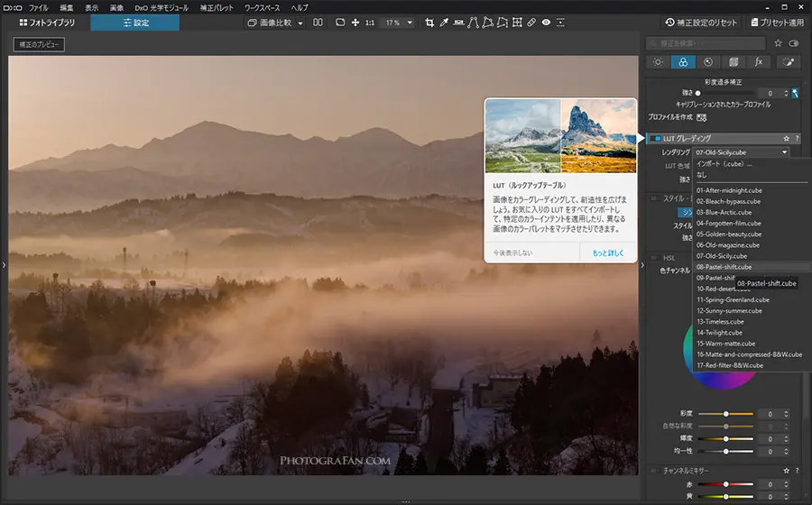Click 今後表示しない in LUT tooltip
This screenshot has height=505, width=812.
pos(512,253)
